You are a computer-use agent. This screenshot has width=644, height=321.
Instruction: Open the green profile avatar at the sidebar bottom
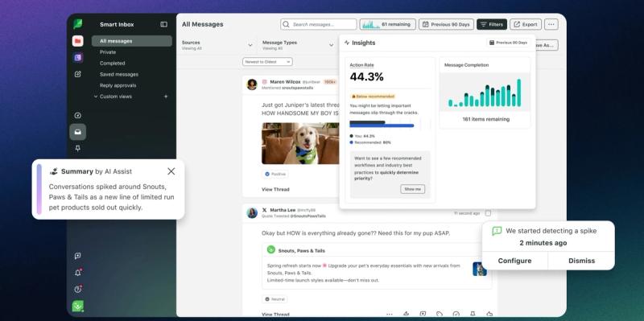point(77,307)
